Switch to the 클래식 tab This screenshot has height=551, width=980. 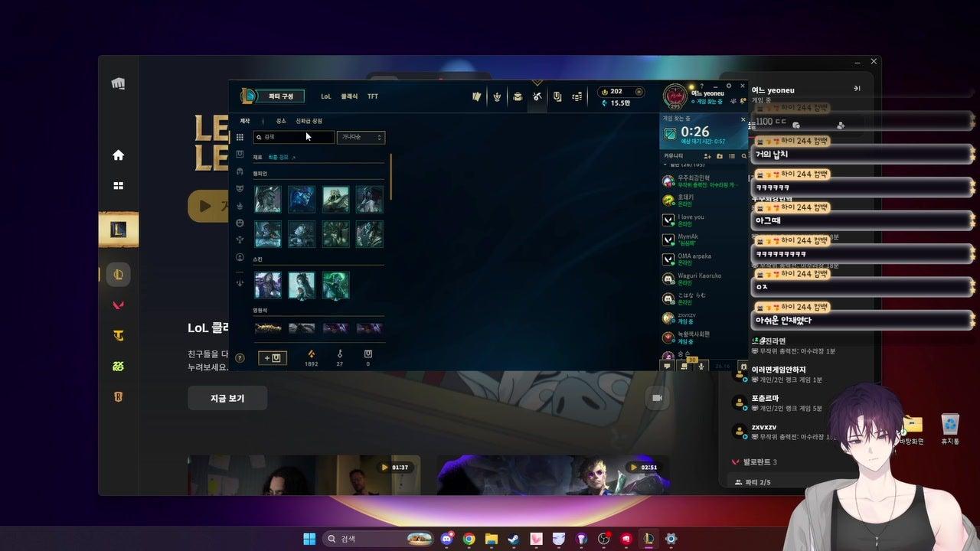coord(349,96)
